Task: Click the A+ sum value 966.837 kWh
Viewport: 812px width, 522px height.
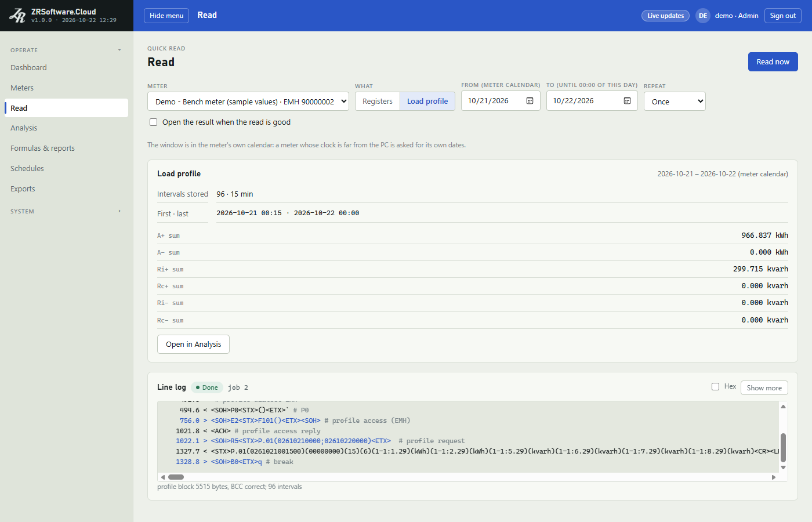Action: 765,235
